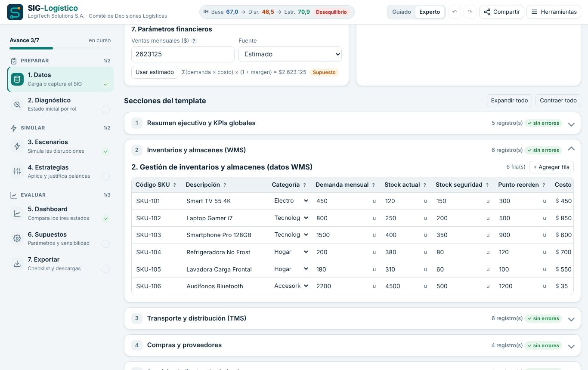The image size is (588, 370).
Task: Click the Diagnóstico magnifier icon
Action: point(17,105)
